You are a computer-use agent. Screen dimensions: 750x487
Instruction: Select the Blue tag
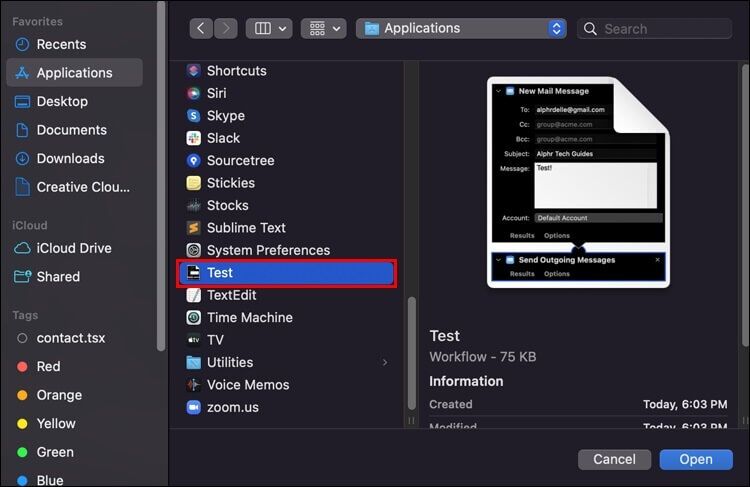(x=75, y=480)
